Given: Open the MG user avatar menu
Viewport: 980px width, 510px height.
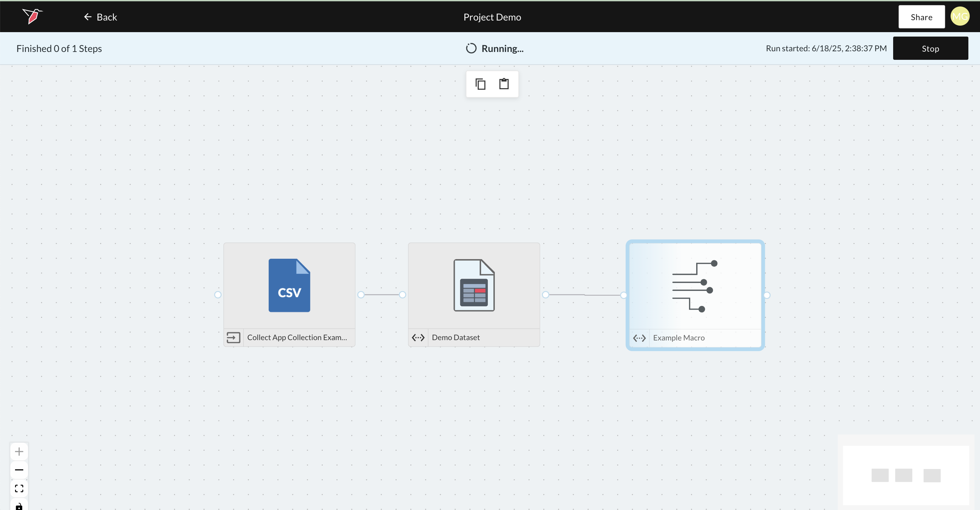Looking at the screenshot, I should point(959,17).
